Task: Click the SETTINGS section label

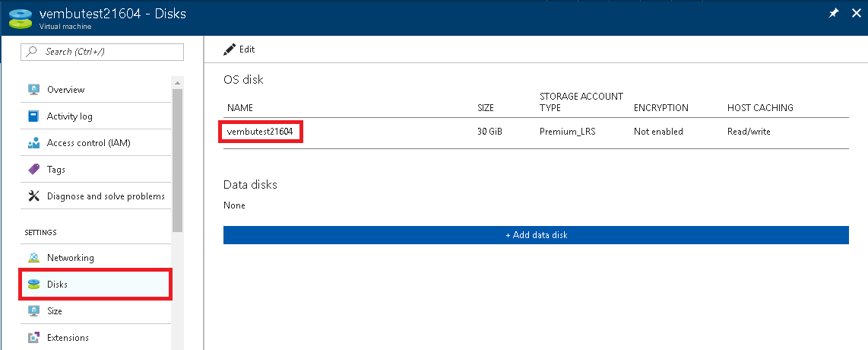Action: 40,233
